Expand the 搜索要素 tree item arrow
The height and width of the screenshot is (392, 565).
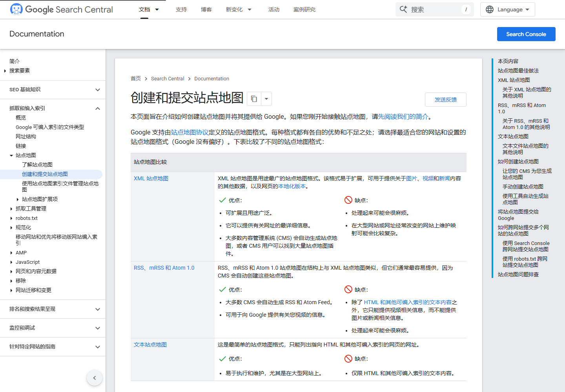click(5, 71)
